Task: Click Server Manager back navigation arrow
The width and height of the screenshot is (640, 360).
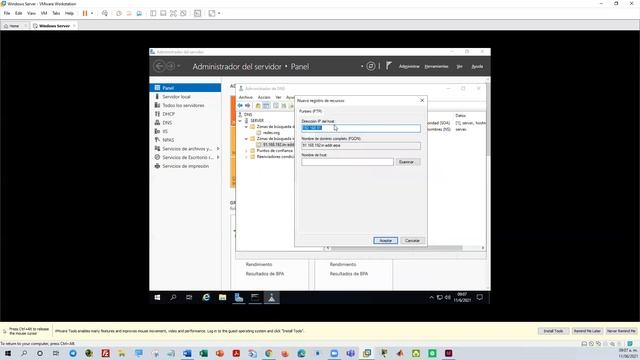Action: tap(159, 66)
